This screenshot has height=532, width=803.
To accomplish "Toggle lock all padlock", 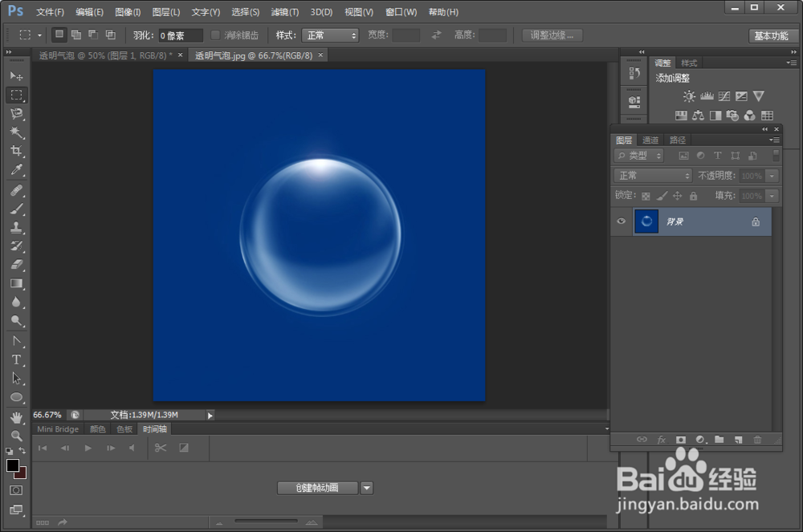I will click(694, 196).
